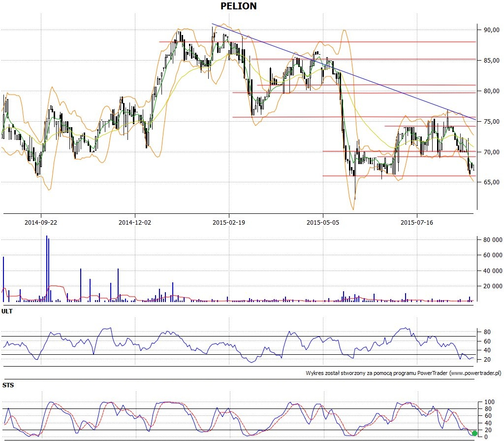This screenshot has height=441, width=504.
Task: Click the ULT indicator label
Action: [7, 311]
